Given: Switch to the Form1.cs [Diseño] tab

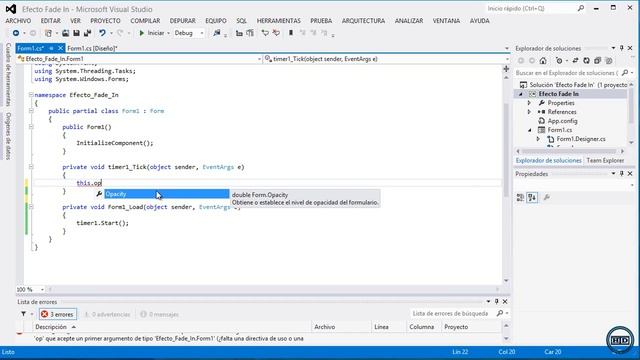Looking at the screenshot, I should tap(92, 49).
